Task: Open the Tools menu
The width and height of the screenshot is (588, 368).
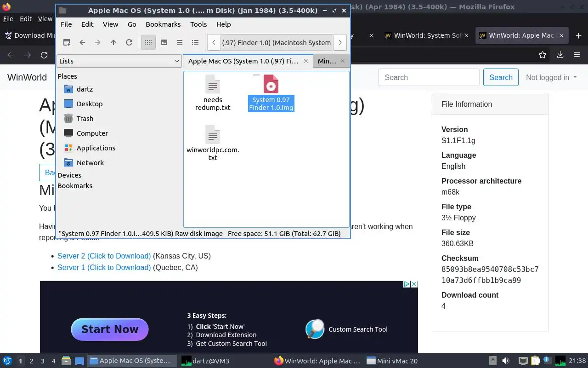Action: (x=198, y=24)
